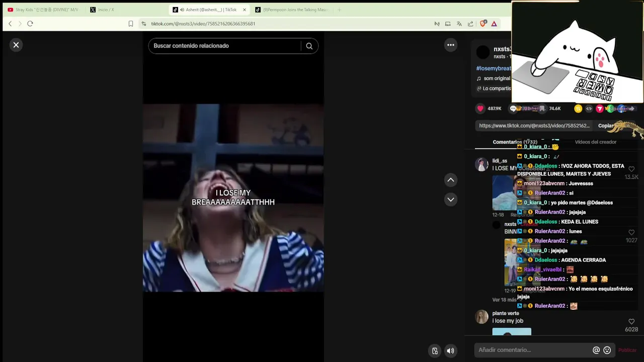Expand Ver 18 más replies
644x362 pixels.
(508, 300)
